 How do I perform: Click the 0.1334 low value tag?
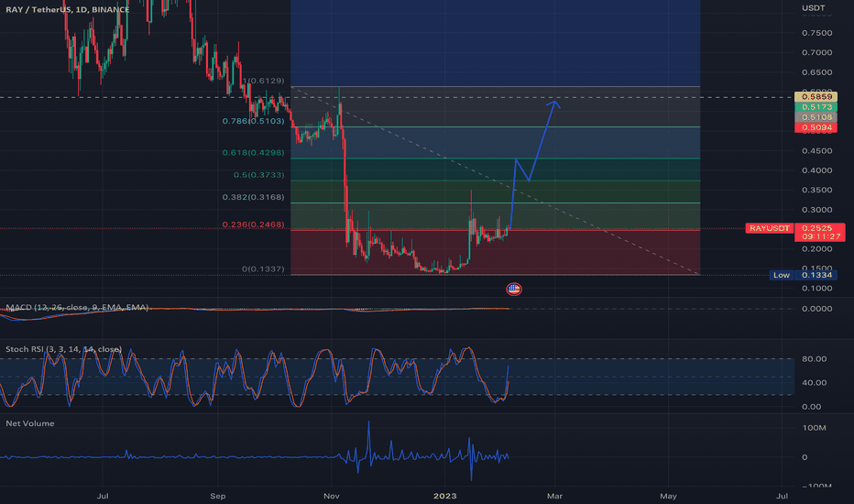816,275
